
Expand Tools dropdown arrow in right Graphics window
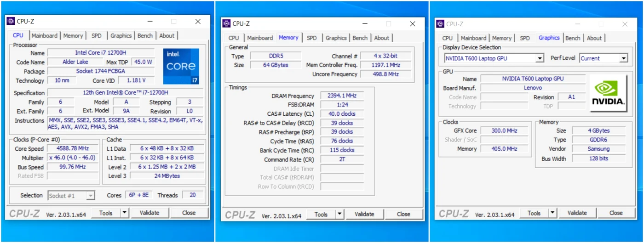(553, 213)
